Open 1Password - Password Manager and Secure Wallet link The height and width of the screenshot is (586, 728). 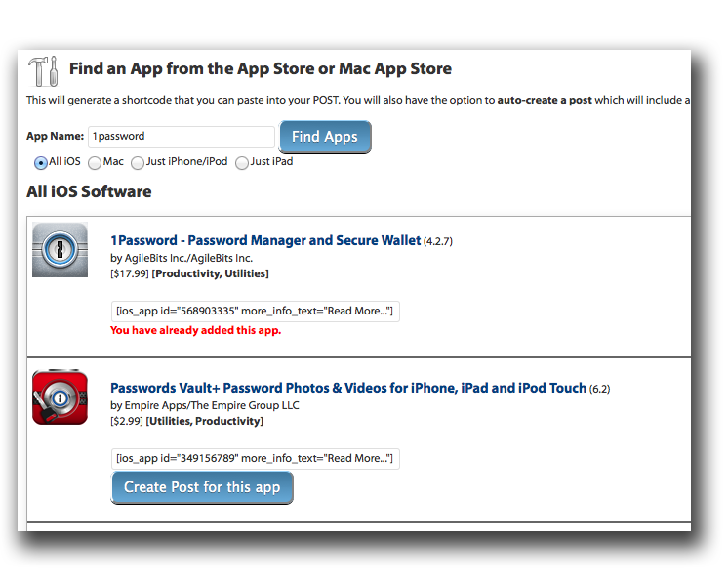(x=265, y=240)
